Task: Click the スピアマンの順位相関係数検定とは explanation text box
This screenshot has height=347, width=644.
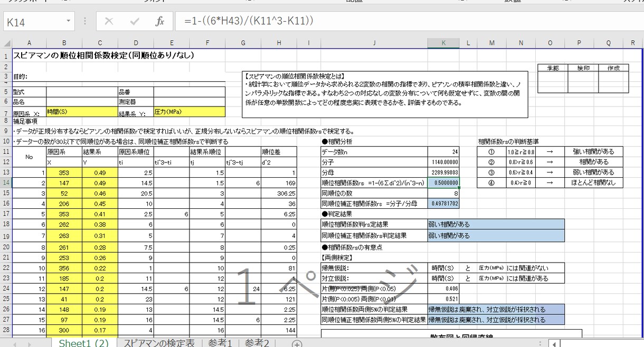Action: point(385,94)
